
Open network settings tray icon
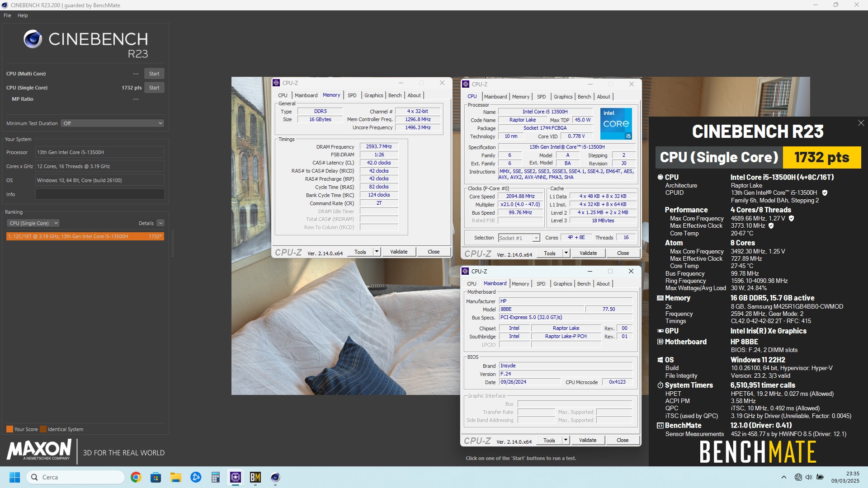click(798, 477)
